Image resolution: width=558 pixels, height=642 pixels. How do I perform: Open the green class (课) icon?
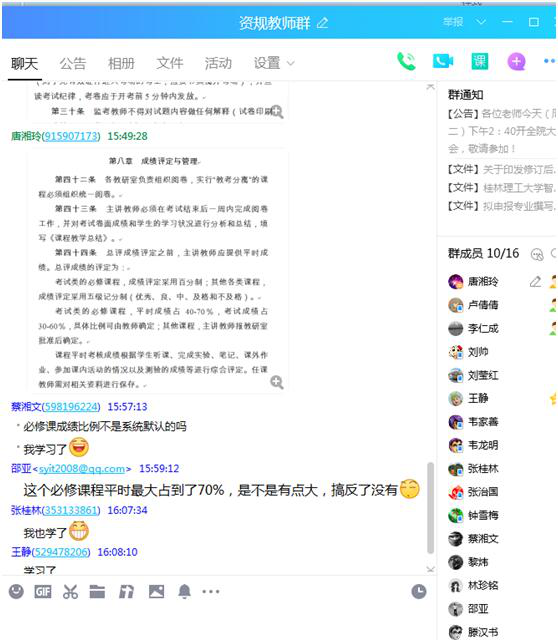479,61
